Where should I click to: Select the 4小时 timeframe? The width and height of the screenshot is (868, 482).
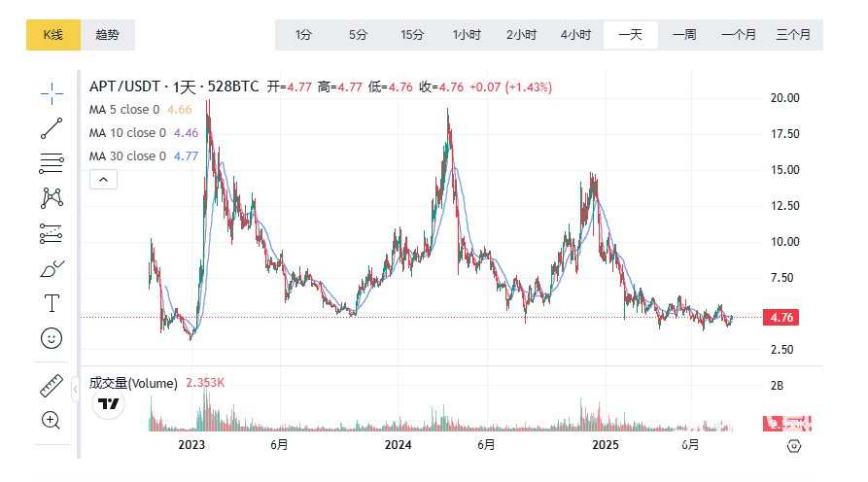click(575, 35)
